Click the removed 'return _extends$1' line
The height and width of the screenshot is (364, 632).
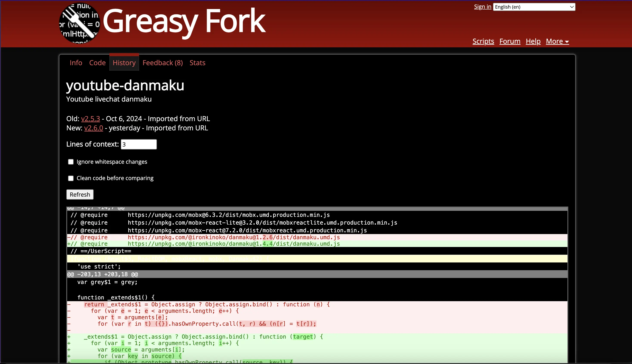pos(317,304)
